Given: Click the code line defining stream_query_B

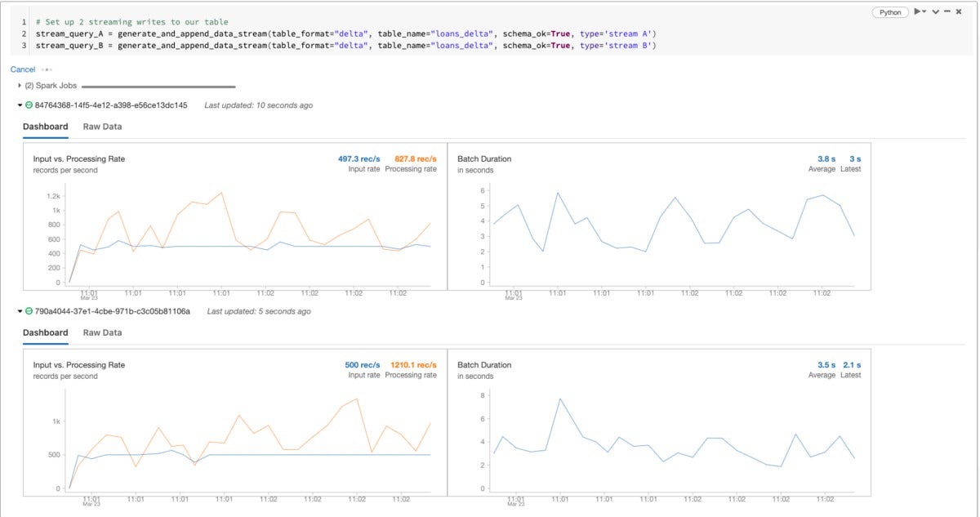Looking at the screenshot, I should tap(346, 45).
